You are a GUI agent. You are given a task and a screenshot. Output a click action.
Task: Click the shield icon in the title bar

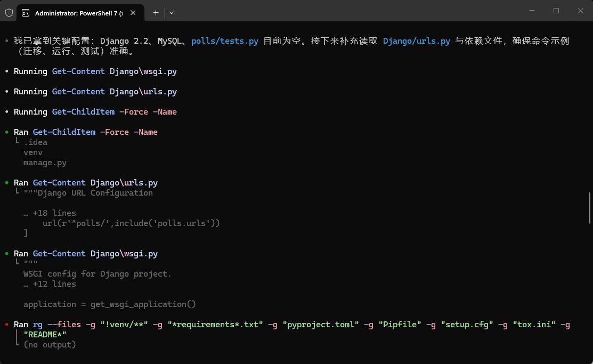(x=9, y=13)
